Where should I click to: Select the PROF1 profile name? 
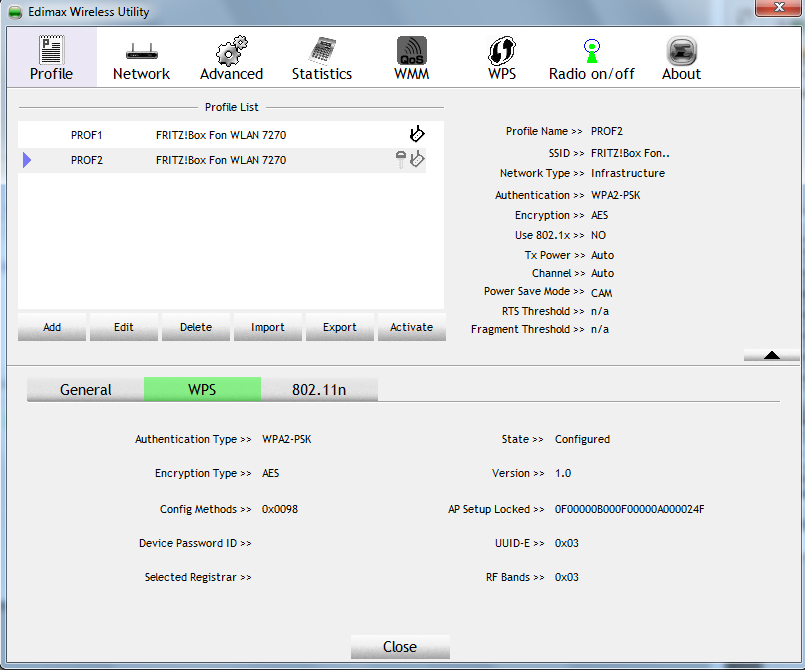coord(87,135)
